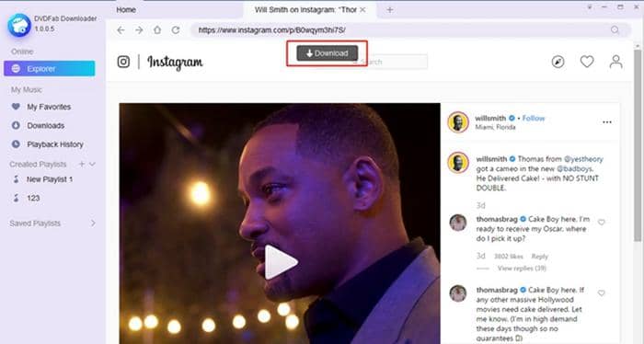The height and width of the screenshot is (344, 644).
Task: Click the address bar search magnifier icon
Action: (615, 30)
